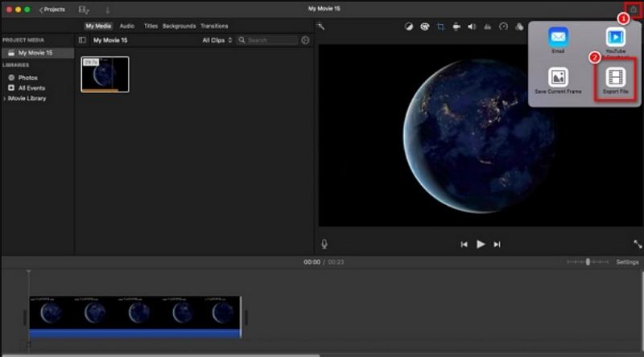
Task: Open browser filter settings circle icon
Action: (x=305, y=40)
